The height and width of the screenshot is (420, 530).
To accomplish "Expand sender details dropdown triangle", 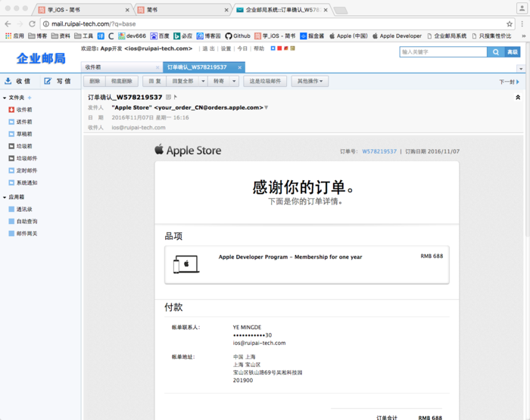I will tap(266, 107).
